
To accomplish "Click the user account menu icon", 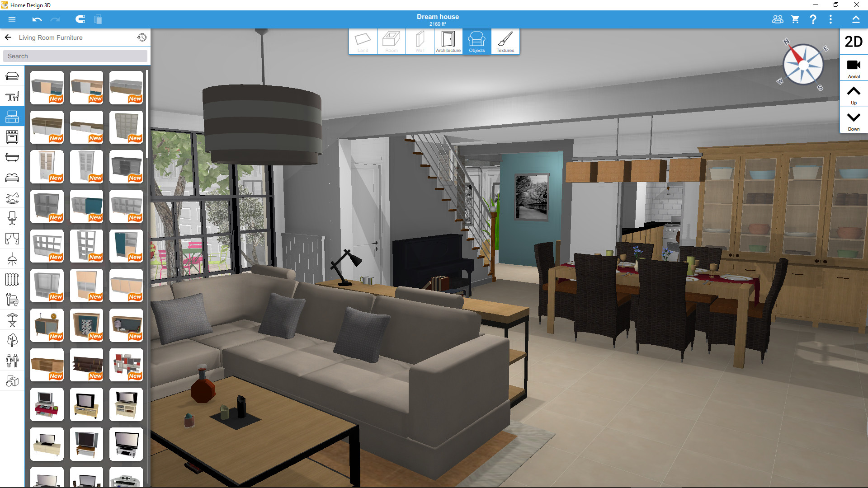I will [777, 19].
